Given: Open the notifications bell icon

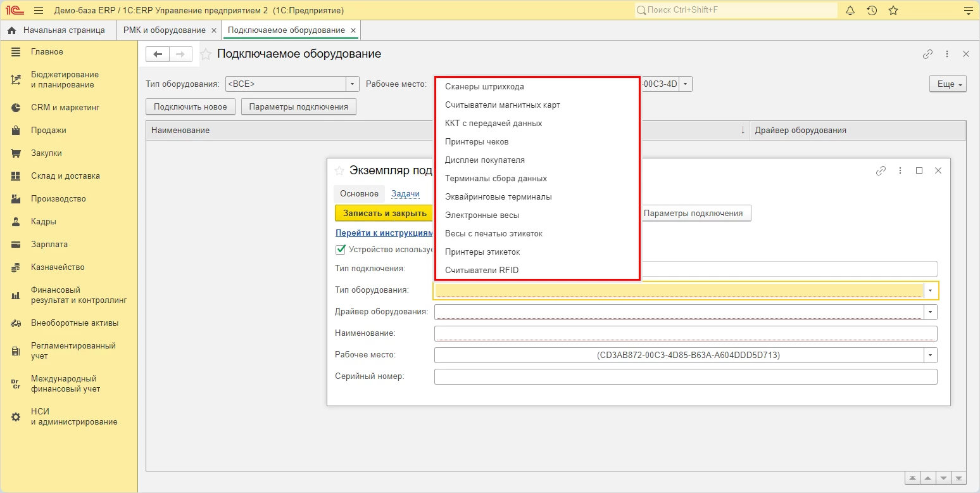Looking at the screenshot, I should pyautogui.click(x=850, y=10).
